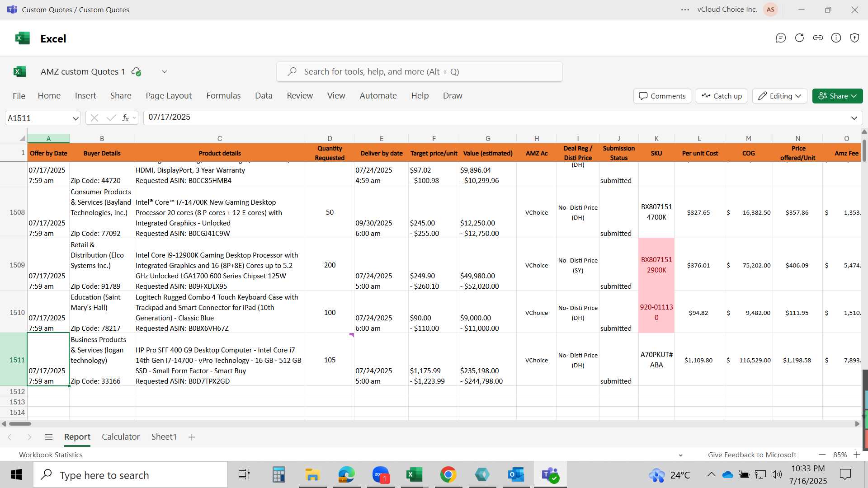Switch to the Calculator sheet tab
Screen dimensions: 868x488
[121, 437]
